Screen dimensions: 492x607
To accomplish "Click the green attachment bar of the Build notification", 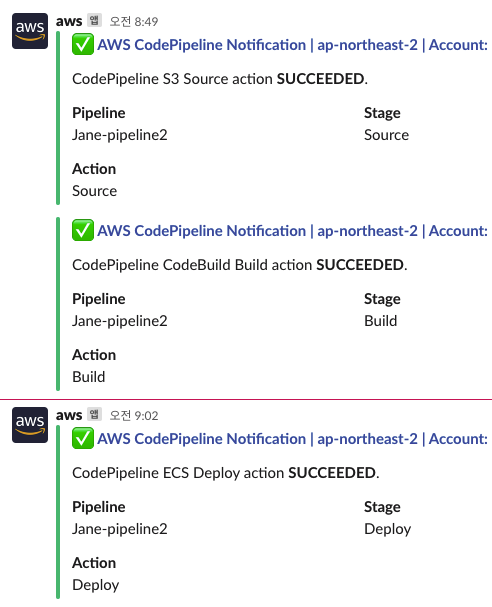I will tap(58, 304).
